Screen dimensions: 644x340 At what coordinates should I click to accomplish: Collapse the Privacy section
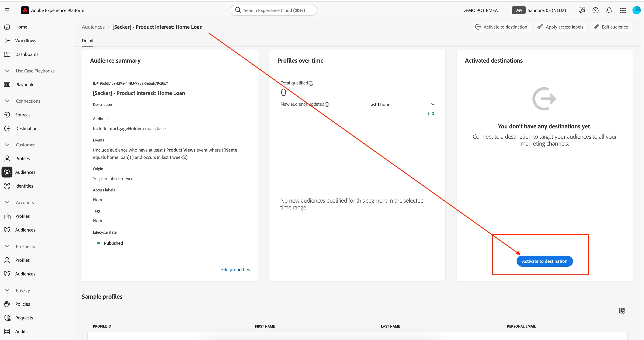tap(7, 290)
